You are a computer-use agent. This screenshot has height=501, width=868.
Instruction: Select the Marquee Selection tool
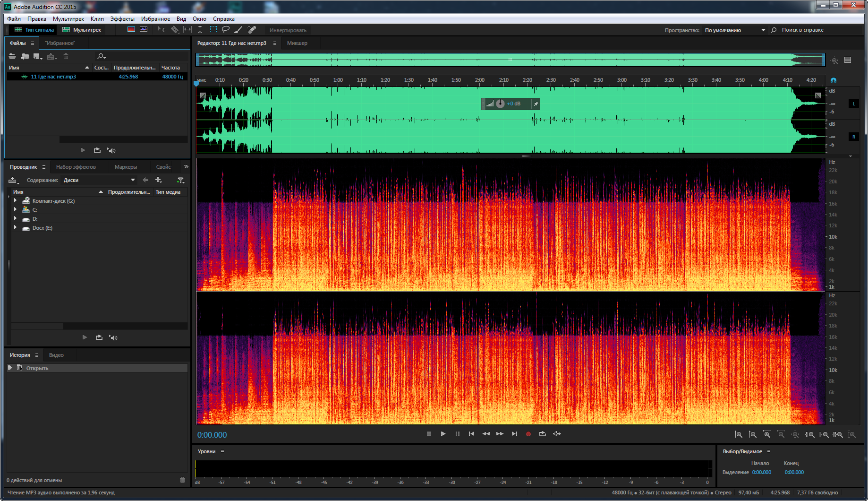213,30
